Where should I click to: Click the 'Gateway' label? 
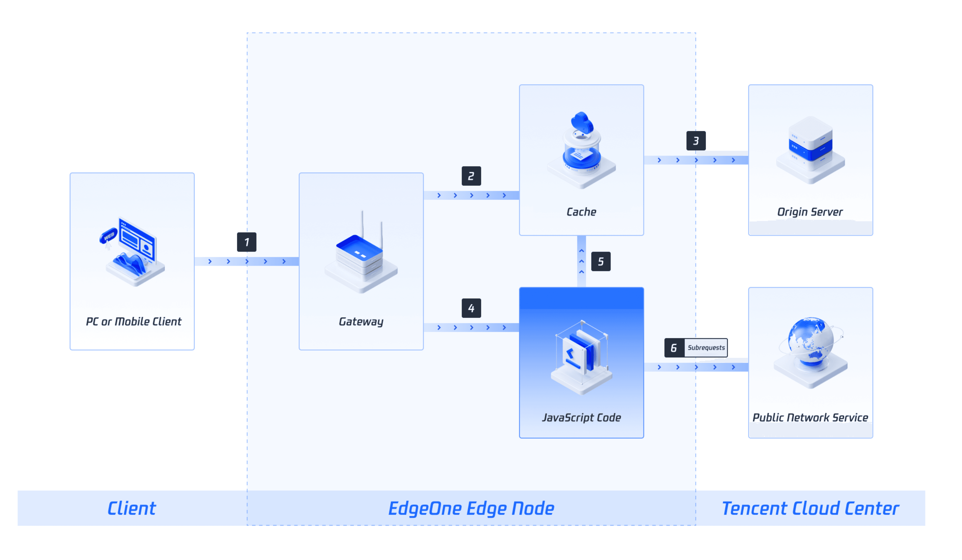361,322
